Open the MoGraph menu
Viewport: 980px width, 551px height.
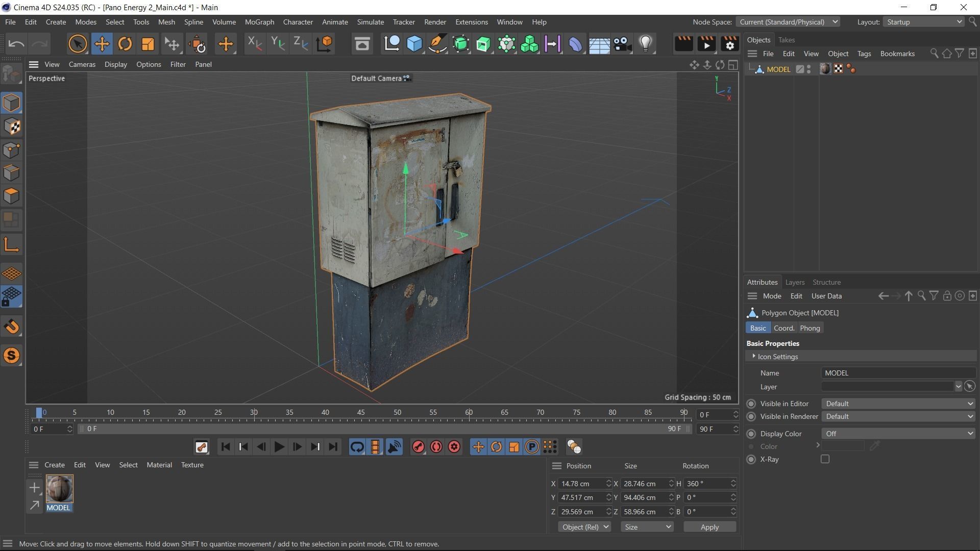[x=259, y=22]
